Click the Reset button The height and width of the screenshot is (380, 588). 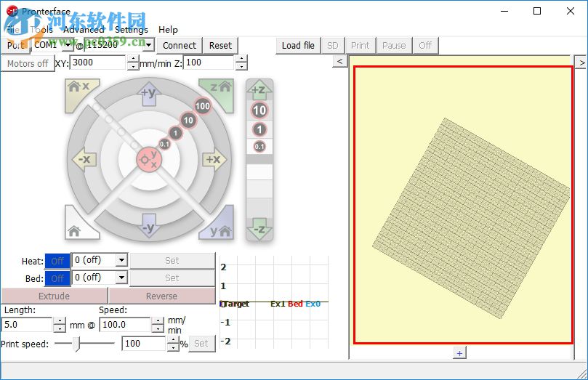tap(220, 45)
